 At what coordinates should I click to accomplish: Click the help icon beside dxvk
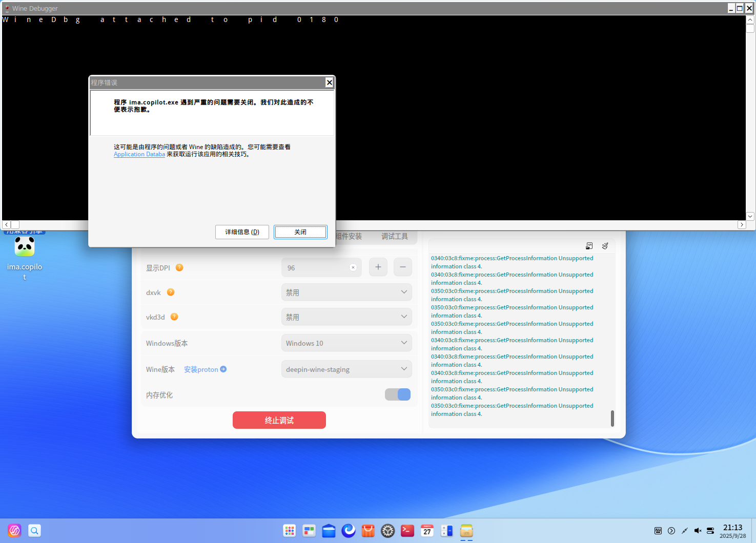(x=171, y=292)
